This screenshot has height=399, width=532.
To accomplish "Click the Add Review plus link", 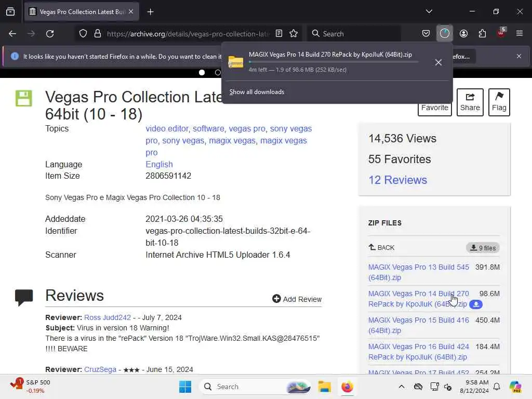I will coord(297,299).
